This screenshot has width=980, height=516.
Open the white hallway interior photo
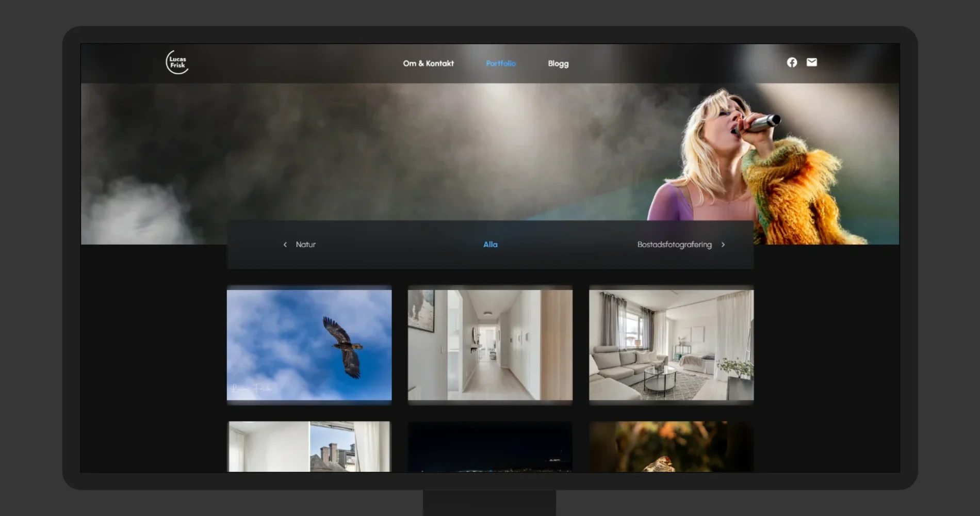pyautogui.click(x=490, y=345)
